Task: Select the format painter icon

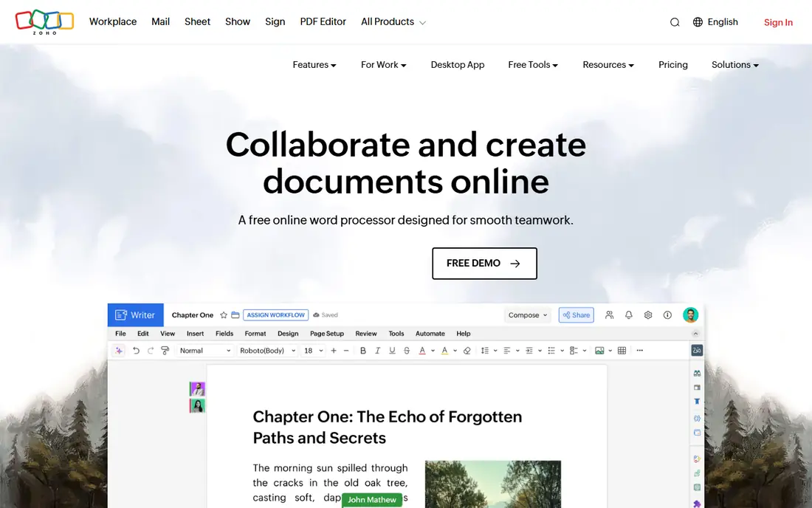Action: [165, 351]
